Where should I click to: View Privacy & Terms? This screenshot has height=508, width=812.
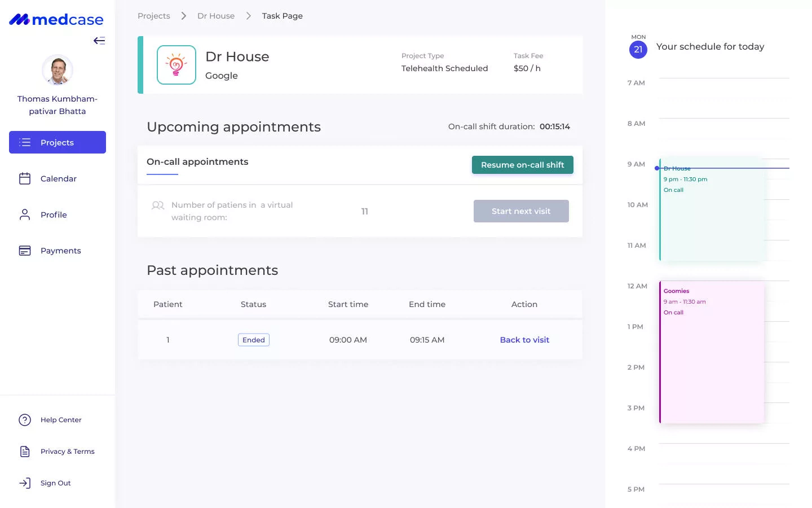pyautogui.click(x=67, y=452)
